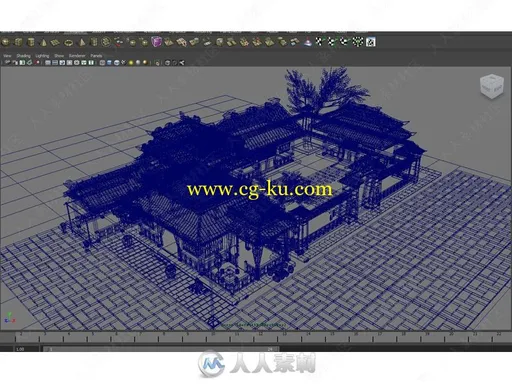The height and width of the screenshot is (384, 512).
Task: Click the select camera panel icon
Action: (7, 62)
